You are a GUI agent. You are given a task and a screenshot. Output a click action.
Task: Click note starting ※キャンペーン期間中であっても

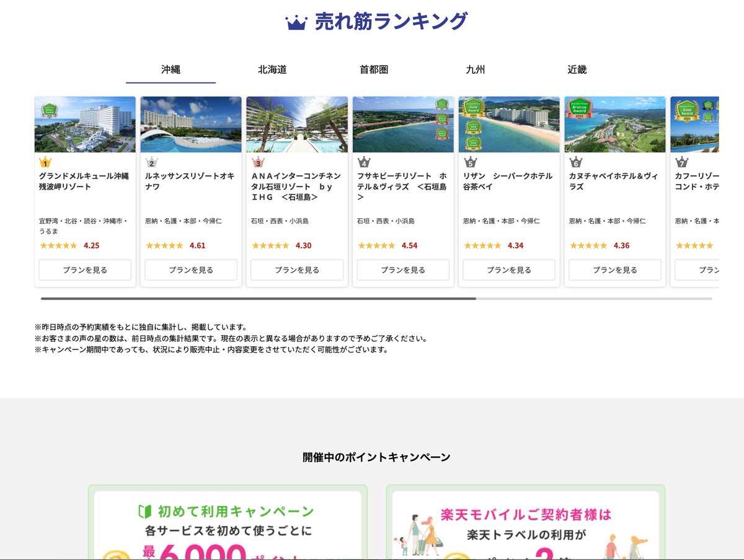coord(211,349)
